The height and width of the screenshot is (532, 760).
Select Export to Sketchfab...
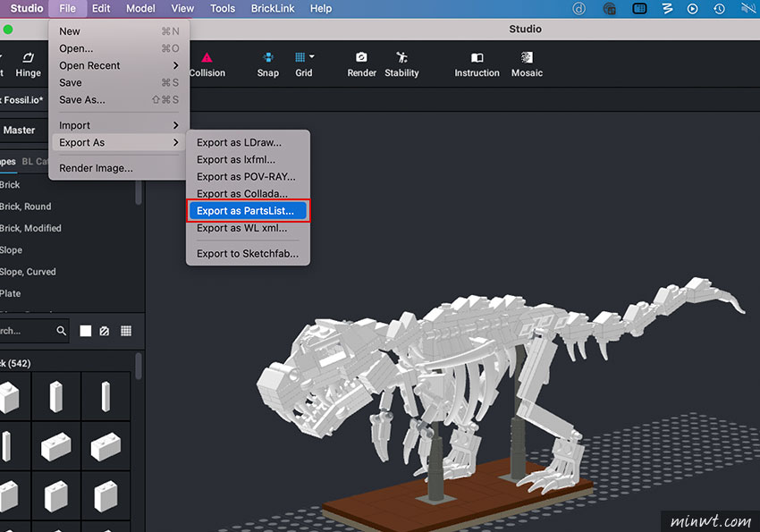[248, 253]
